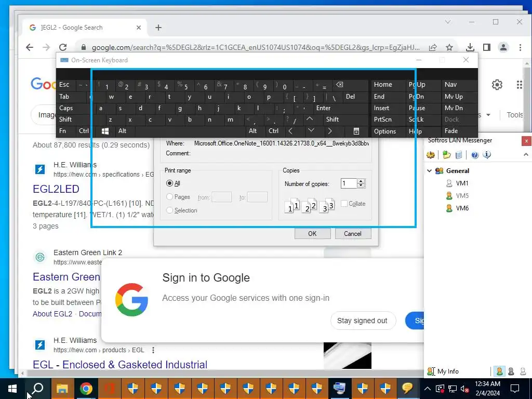Image resolution: width=532 pixels, height=399 pixels.
Task: Increase number of copies stepper up
Action: click(x=361, y=181)
